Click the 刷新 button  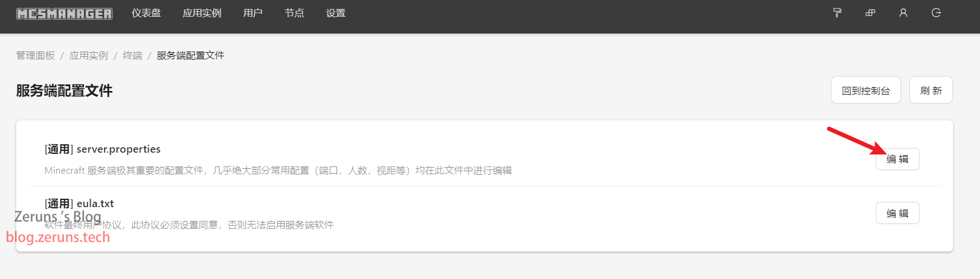click(x=931, y=90)
